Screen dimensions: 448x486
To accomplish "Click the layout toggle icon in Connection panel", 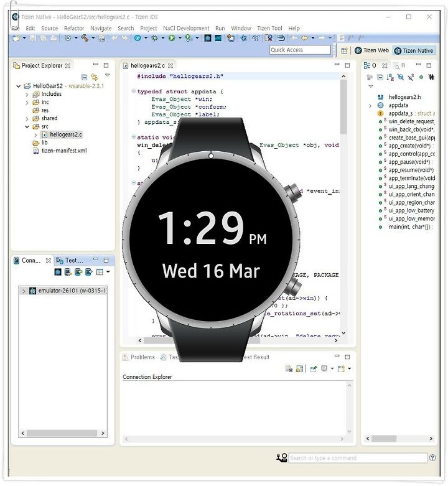I will pyautogui.click(x=100, y=272).
